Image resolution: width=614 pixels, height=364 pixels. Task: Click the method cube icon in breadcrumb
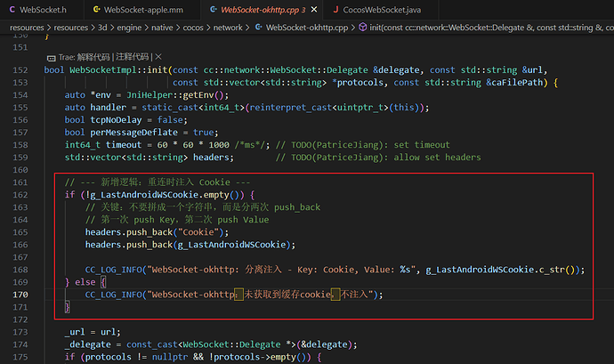click(363, 27)
